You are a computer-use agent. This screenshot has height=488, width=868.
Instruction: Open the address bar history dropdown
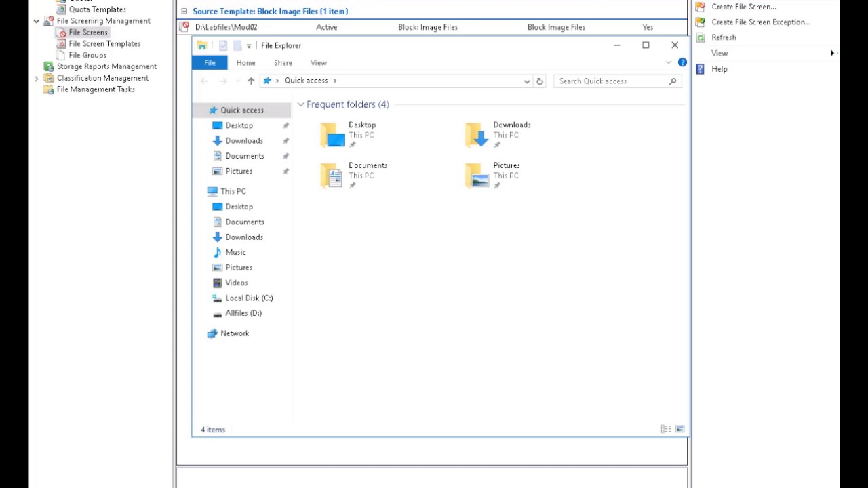pos(527,81)
